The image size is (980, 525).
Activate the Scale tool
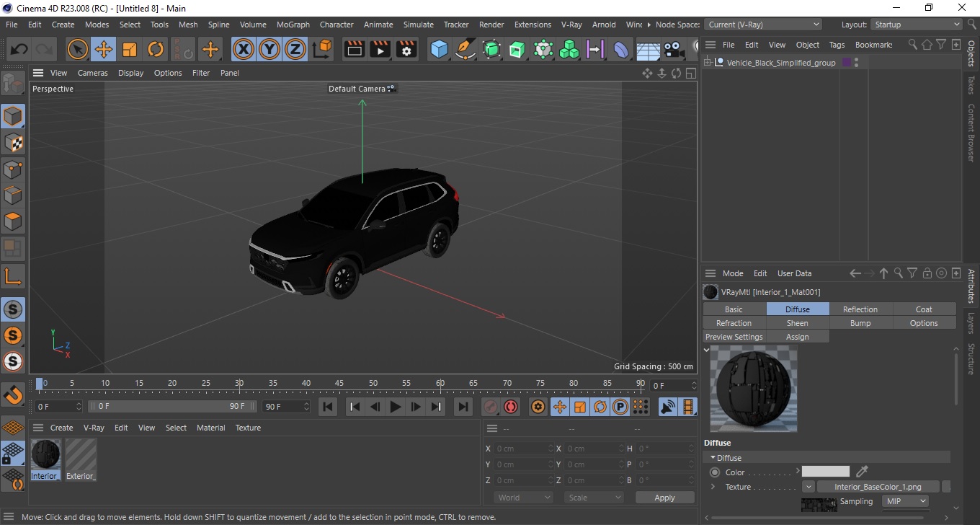(x=130, y=50)
